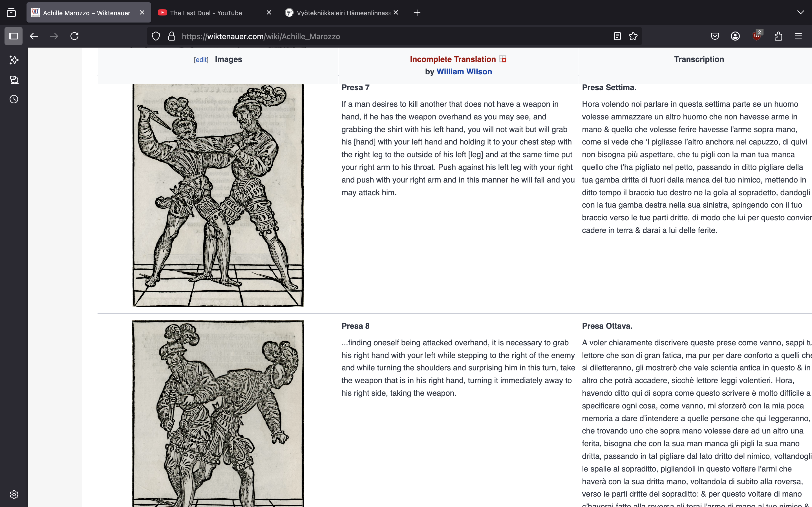Bookmark this page with star icon
812x507 pixels.
pyautogui.click(x=633, y=36)
